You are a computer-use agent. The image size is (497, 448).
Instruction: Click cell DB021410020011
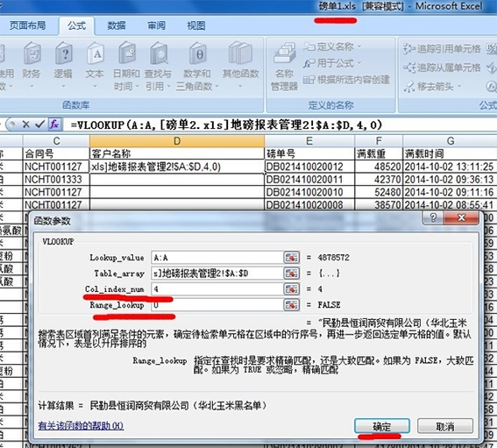pos(309,180)
